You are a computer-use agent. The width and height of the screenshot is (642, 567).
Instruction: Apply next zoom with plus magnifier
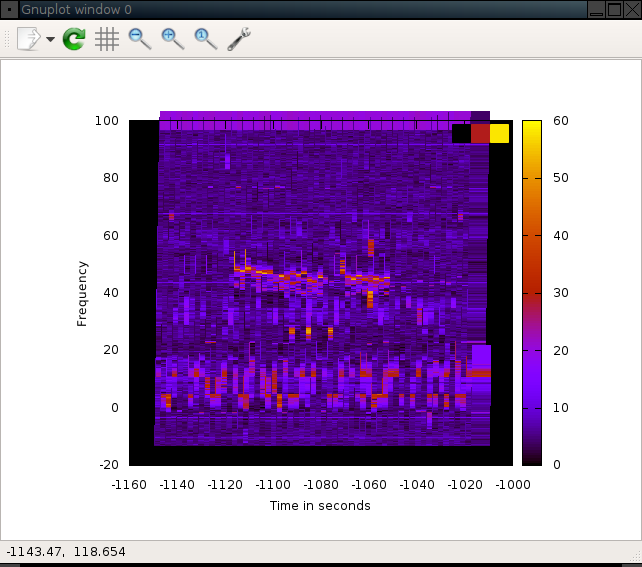pos(173,39)
